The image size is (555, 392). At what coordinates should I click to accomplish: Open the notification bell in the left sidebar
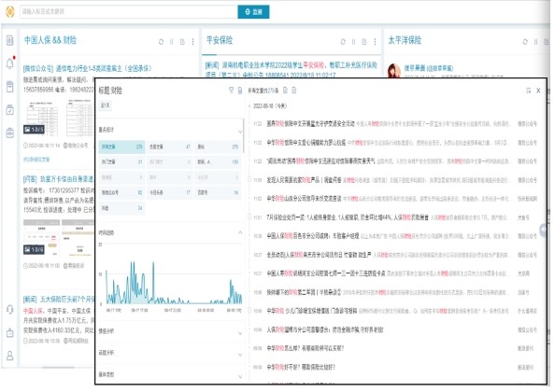(10, 63)
